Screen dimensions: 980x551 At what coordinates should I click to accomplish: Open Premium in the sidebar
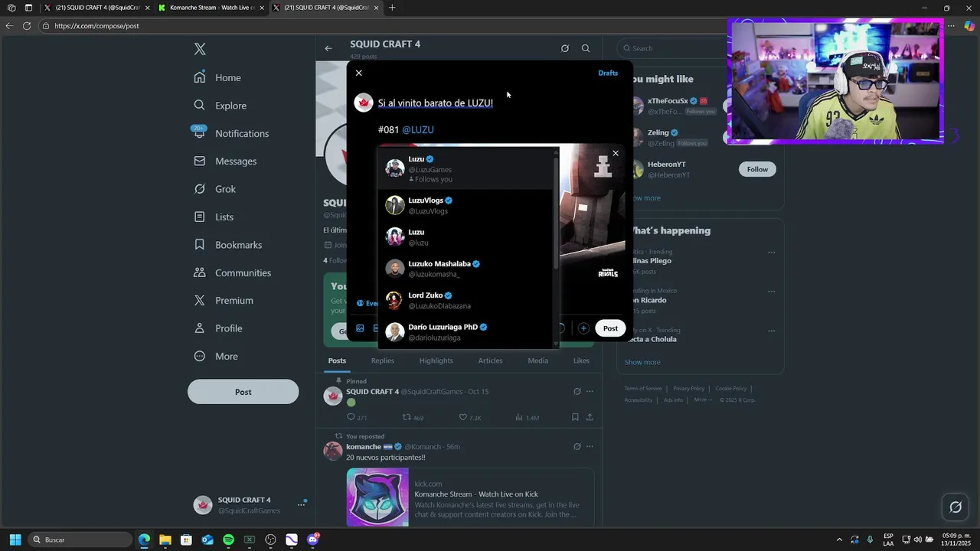[224, 301]
